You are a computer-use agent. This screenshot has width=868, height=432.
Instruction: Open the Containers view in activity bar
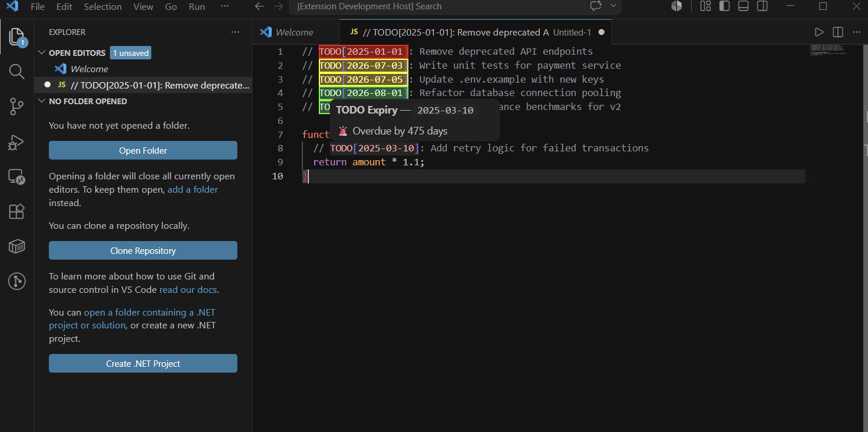click(x=17, y=247)
